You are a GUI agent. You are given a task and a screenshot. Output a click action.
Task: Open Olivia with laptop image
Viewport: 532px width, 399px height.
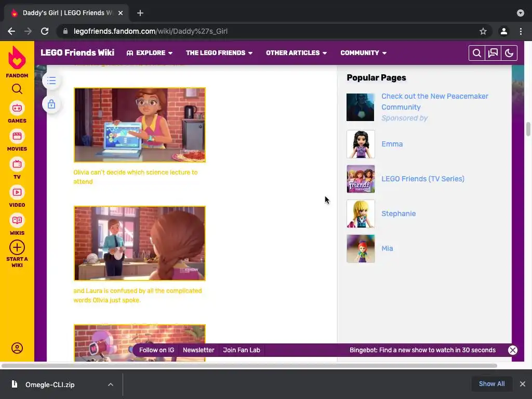pos(139,125)
